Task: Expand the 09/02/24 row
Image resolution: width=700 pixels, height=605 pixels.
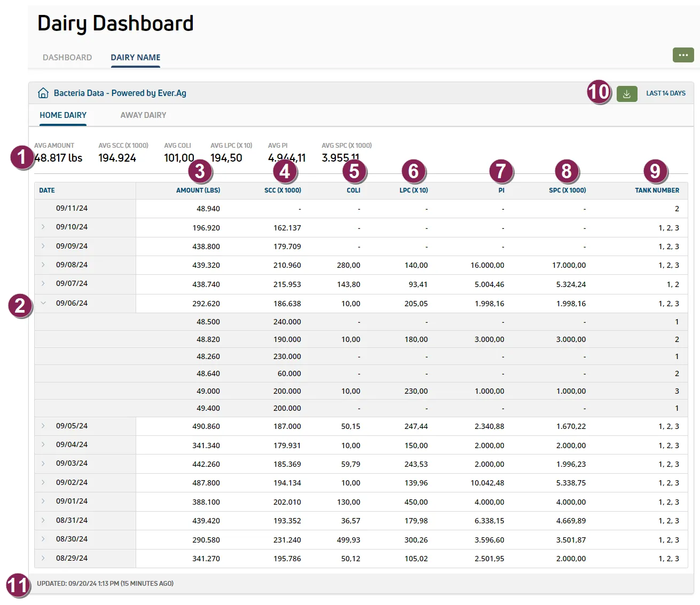Action: click(x=43, y=482)
